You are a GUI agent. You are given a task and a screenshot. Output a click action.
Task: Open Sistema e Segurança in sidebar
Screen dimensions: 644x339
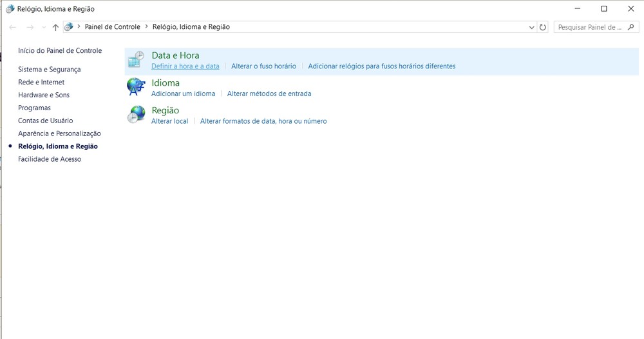(50, 70)
